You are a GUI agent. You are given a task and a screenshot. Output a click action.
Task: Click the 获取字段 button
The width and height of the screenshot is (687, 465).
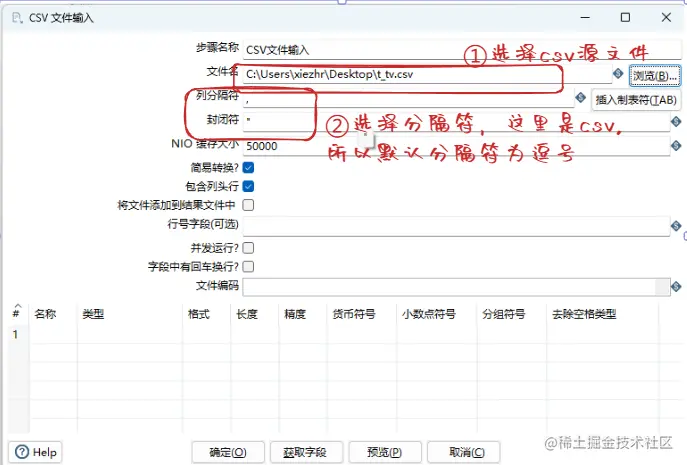click(305, 452)
